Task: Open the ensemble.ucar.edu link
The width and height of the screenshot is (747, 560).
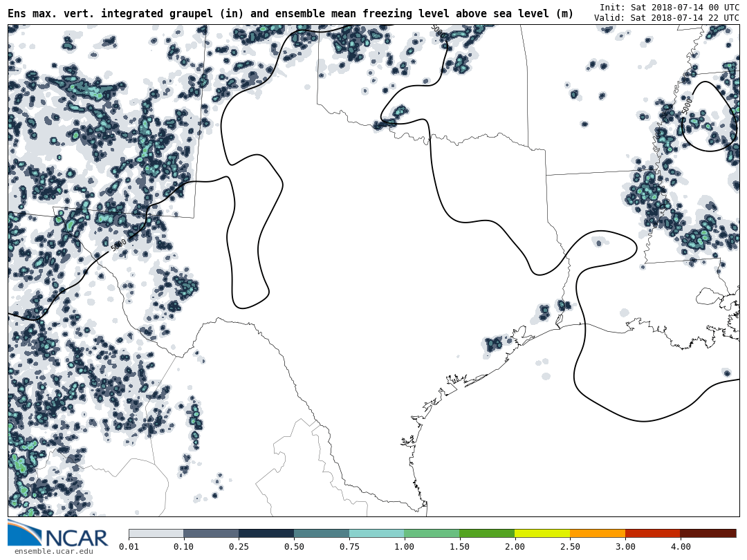Action: pos(53,551)
